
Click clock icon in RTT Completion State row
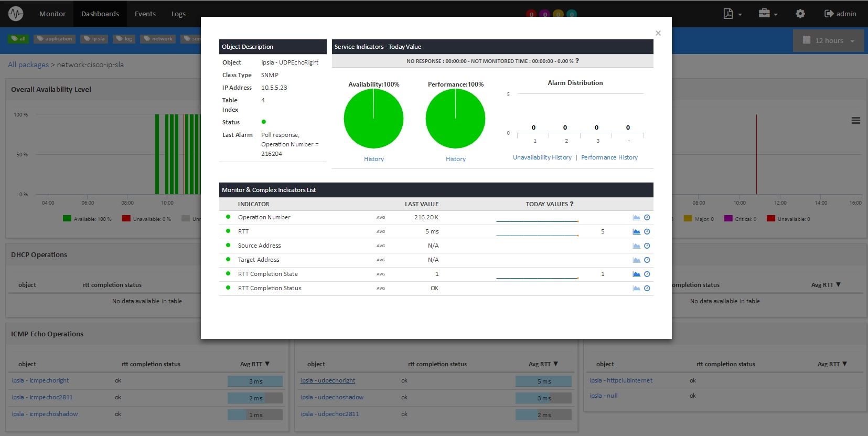[x=647, y=274]
